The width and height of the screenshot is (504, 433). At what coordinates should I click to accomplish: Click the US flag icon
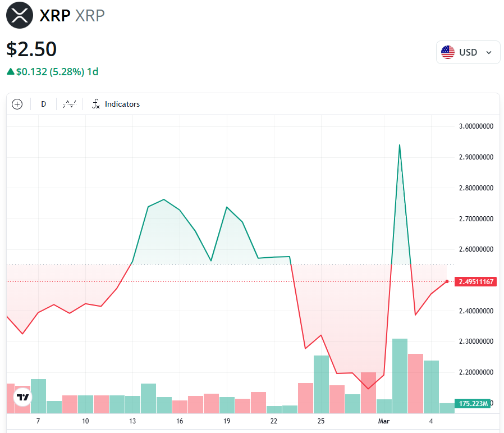(x=448, y=52)
